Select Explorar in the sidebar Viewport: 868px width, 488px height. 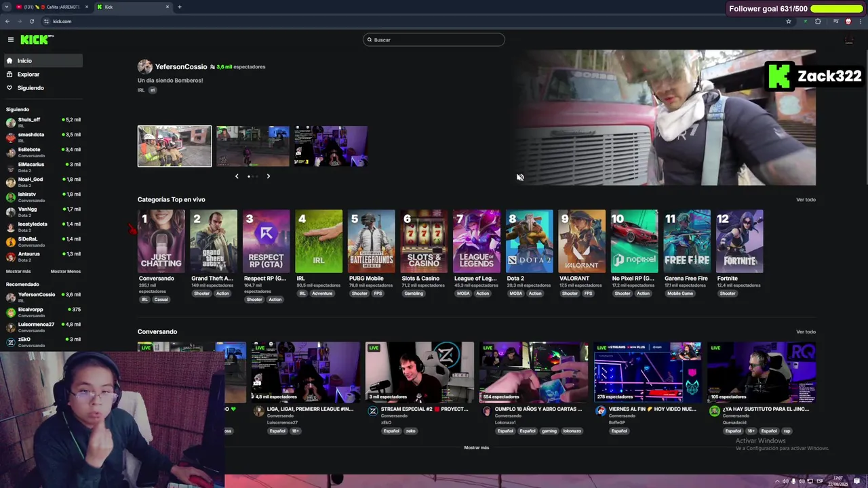tap(43, 75)
